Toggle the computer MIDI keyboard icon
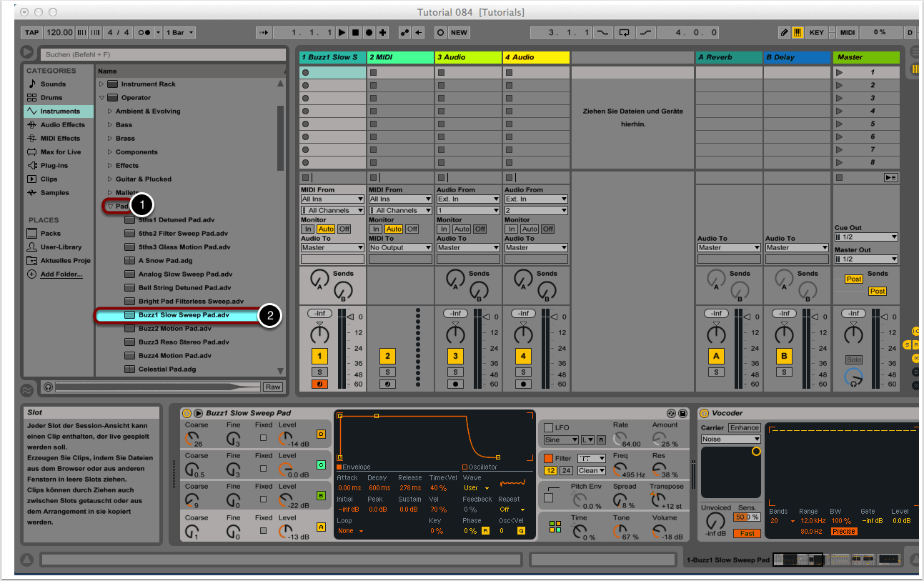The height and width of the screenshot is (581, 924). click(x=797, y=32)
